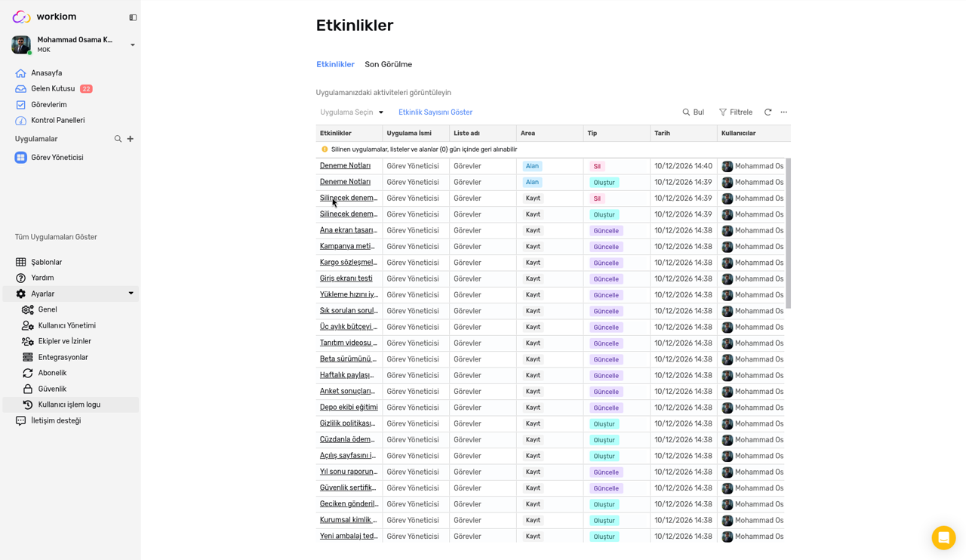Open Kullanıcı Yönetimi settings
Viewport: 966px width, 560px height.
[x=66, y=326]
